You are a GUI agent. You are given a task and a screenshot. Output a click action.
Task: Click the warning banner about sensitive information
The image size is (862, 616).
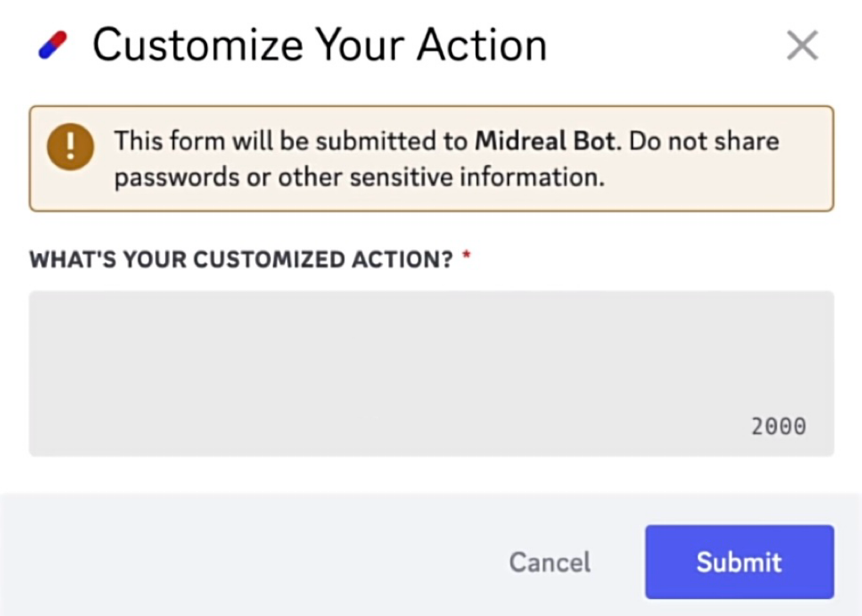(x=432, y=158)
